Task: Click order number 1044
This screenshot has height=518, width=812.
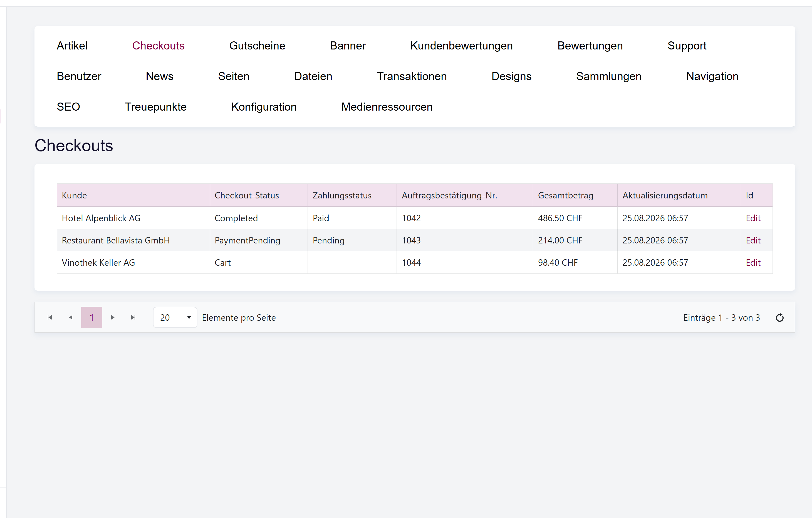Action: 411,263
